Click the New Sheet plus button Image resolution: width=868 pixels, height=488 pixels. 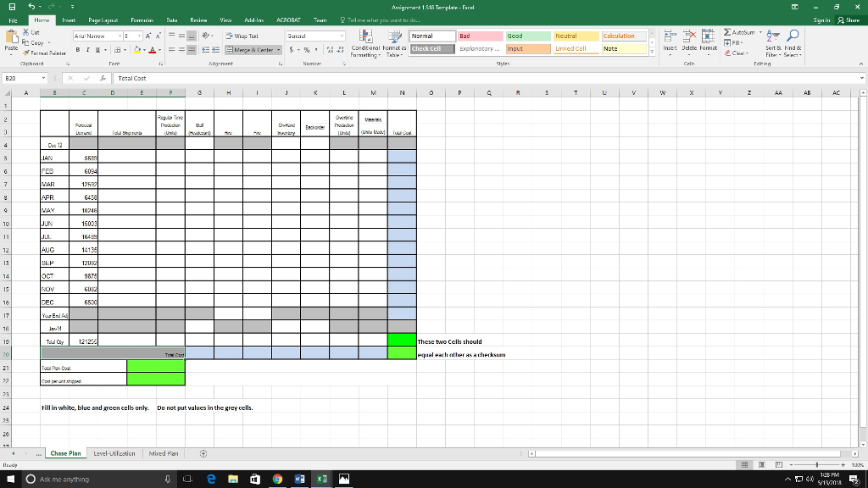pyautogui.click(x=203, y=453)
